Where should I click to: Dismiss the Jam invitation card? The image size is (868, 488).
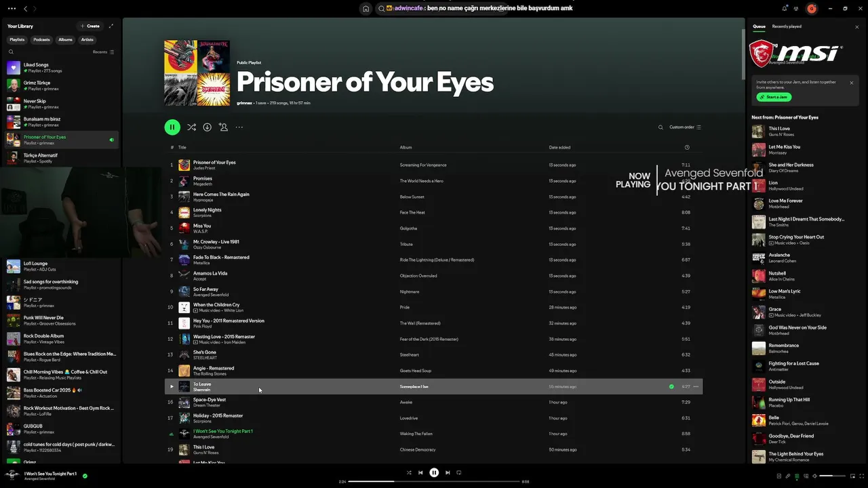pos(852,83)
